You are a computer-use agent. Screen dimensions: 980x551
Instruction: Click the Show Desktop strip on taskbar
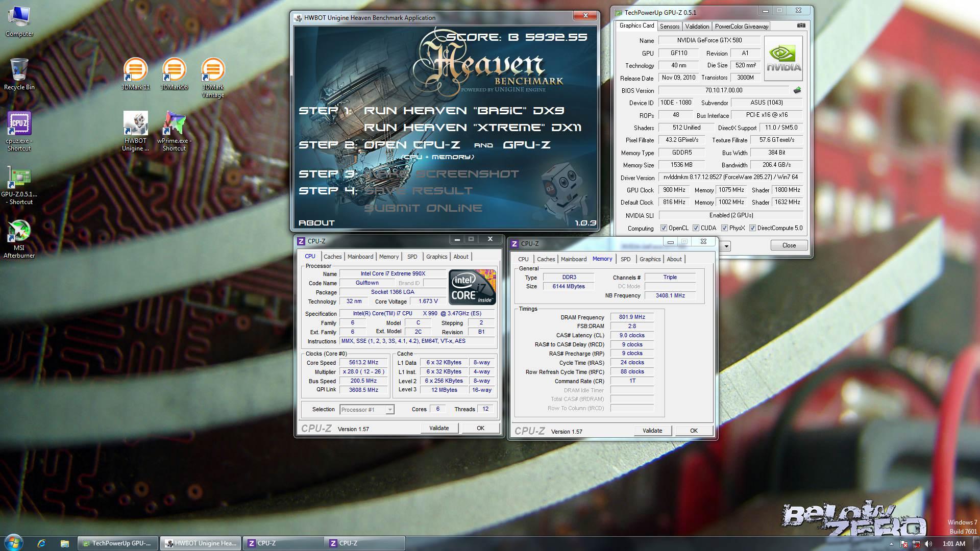(976, 543)
